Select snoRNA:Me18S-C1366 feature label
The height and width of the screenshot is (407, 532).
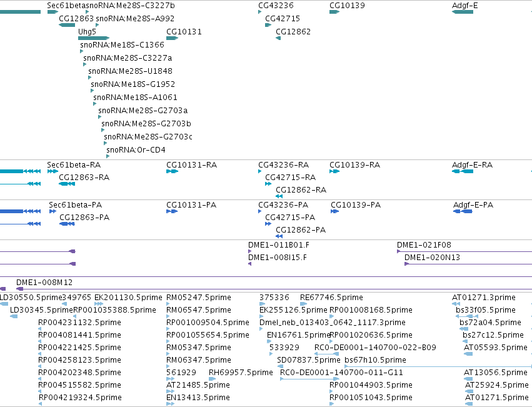[x=122, y=45]
